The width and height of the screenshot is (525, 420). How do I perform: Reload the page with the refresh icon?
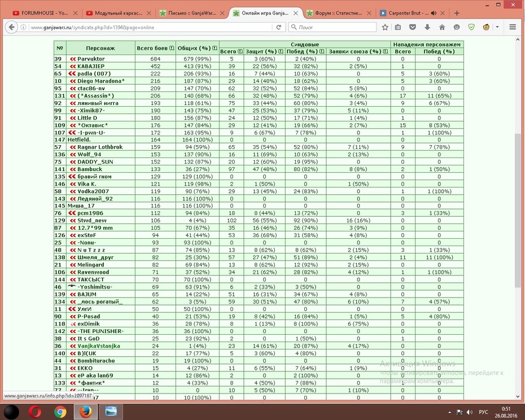click(x=278, y=27)
